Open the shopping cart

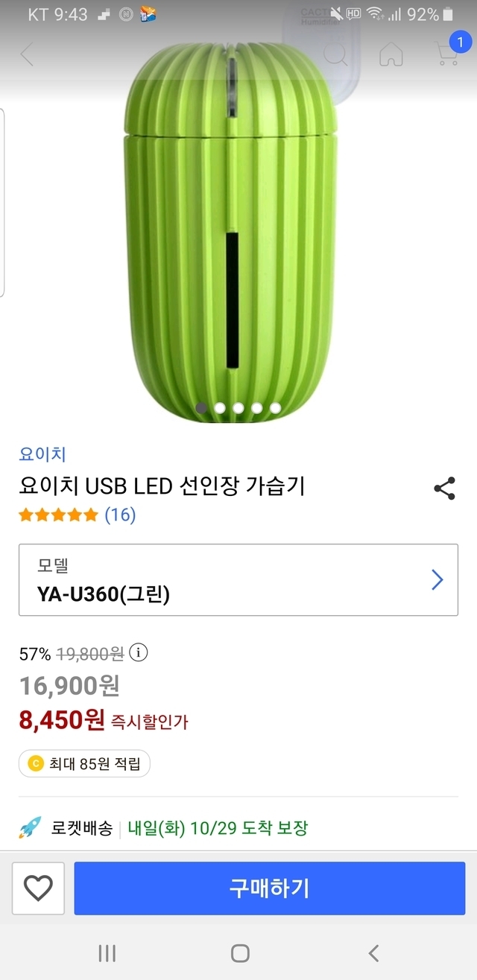tap(447, 54)
